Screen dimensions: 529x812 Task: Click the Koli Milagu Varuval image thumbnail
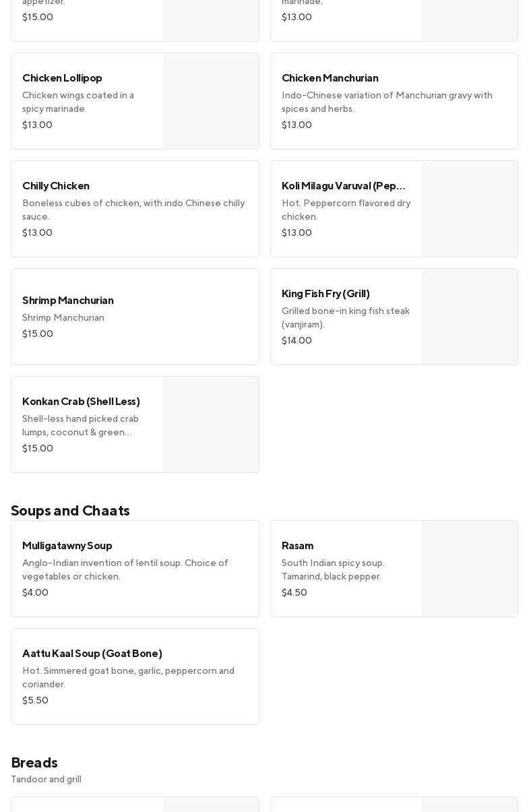470,209
